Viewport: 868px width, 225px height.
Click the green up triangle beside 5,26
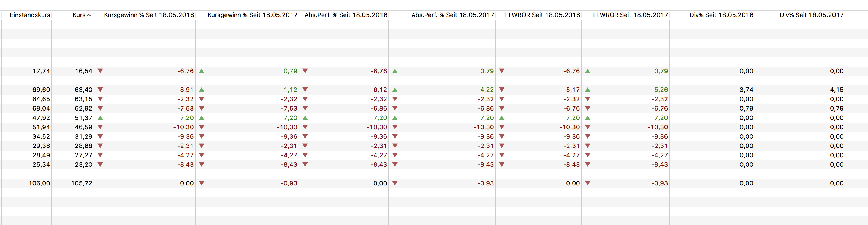588,90
